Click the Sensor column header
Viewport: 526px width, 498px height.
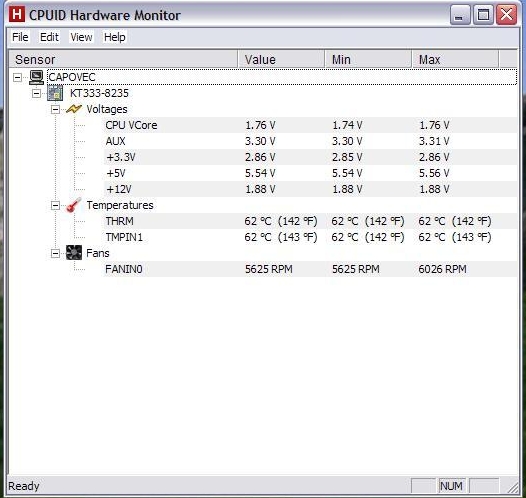123,59
